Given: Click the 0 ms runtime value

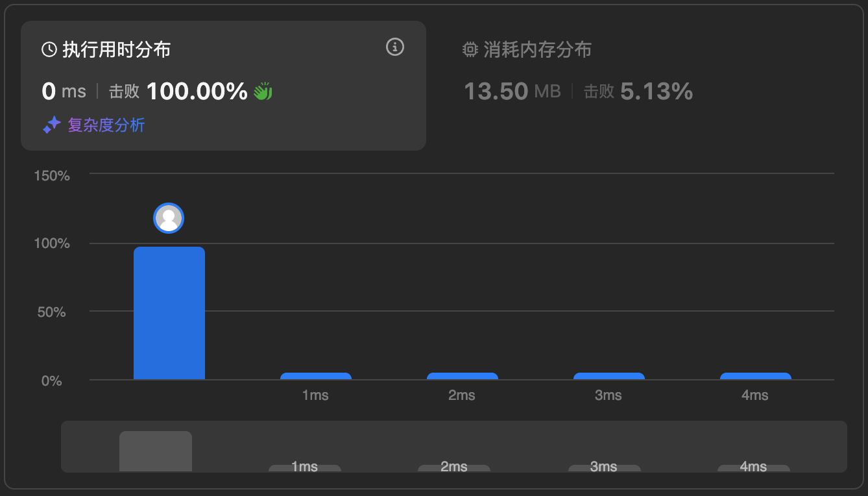Looking at the screenshot, I should [64, 92].
